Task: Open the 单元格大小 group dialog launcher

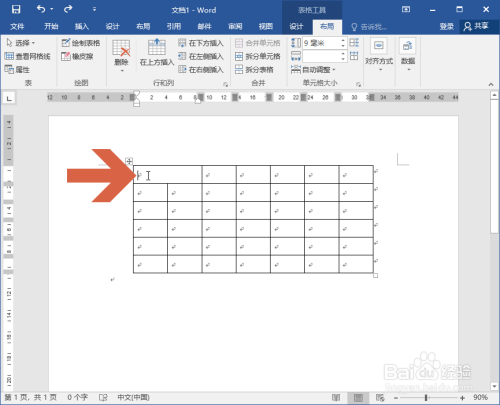Action: coord(358,85)
